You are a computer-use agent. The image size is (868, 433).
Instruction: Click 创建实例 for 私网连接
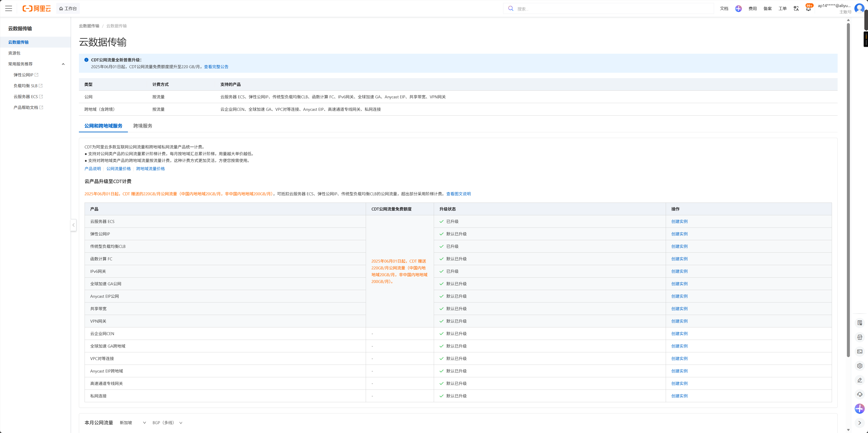(x=679, y=396)
